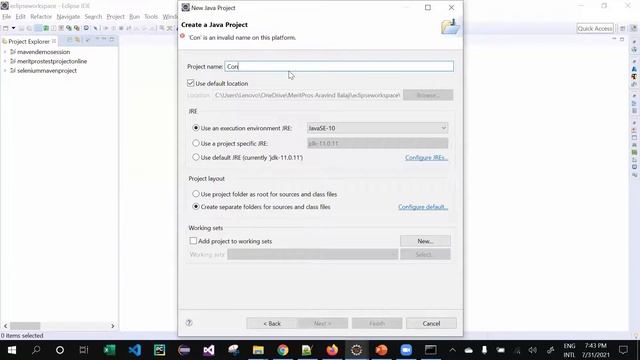
Task: Click the Task View icon in taskbar
Action: tap(84, 350)
